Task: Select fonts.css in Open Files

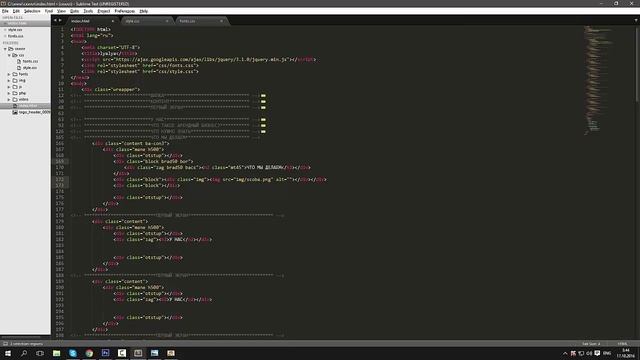Action: (x=16, y=36)
